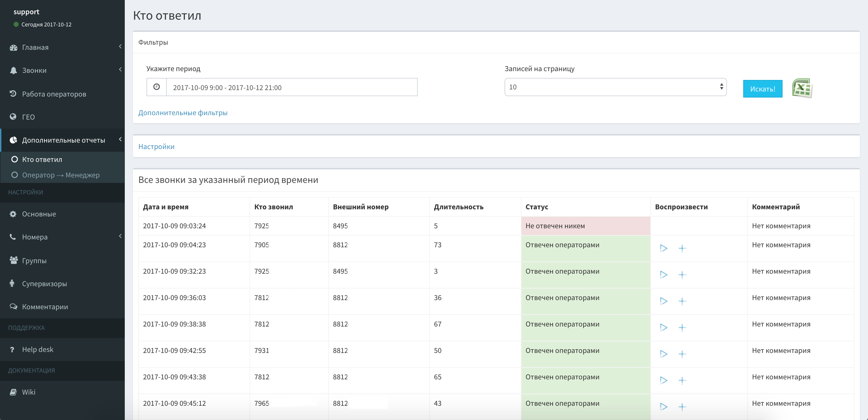868x420 pixels.
Task: Click the Искать! search button
Action: [x=762, y=88]
